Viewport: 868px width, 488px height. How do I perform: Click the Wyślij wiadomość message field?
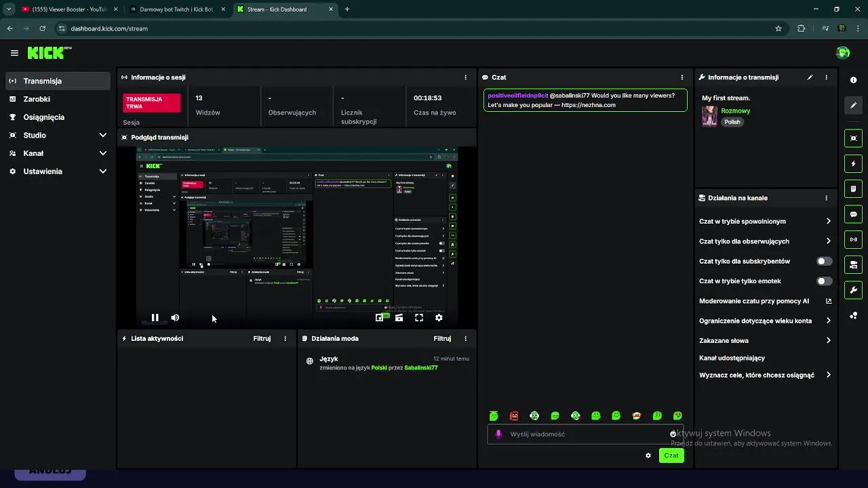(586, 434)
